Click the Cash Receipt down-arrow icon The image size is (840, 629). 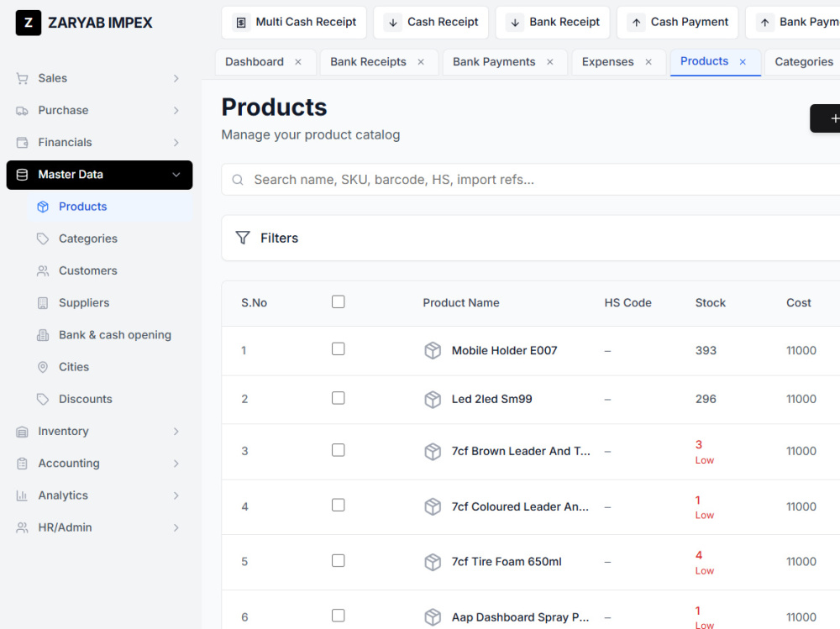point(392,23)
